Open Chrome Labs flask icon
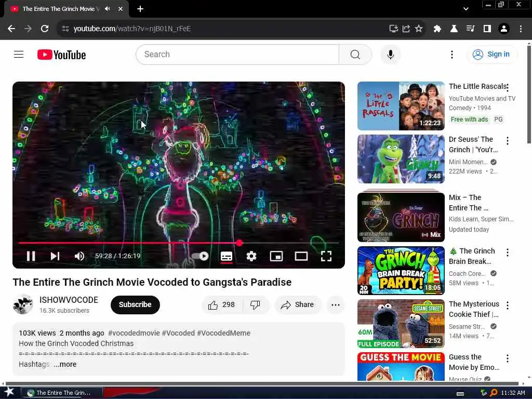Viewport: 532px width, 399px height. click(x=454, y=29)
